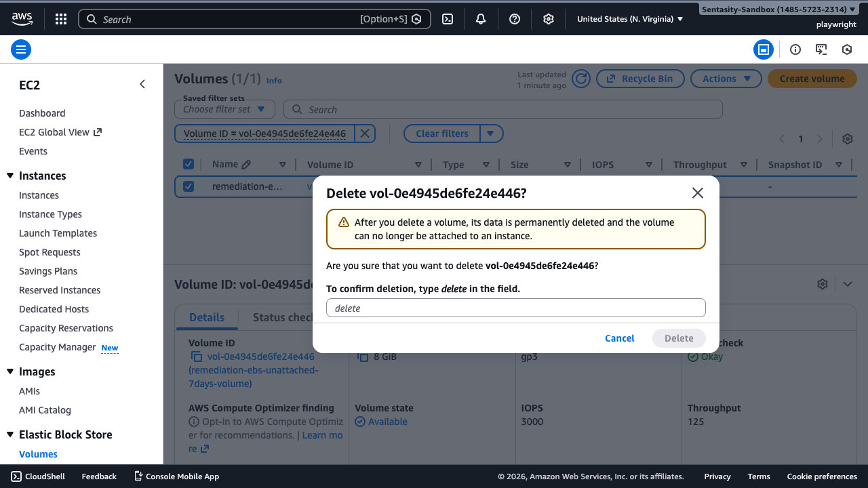Viewport: 868px width, 488px height.
Task: Open the Settings gear in the top bar
Action: [549, 18]
